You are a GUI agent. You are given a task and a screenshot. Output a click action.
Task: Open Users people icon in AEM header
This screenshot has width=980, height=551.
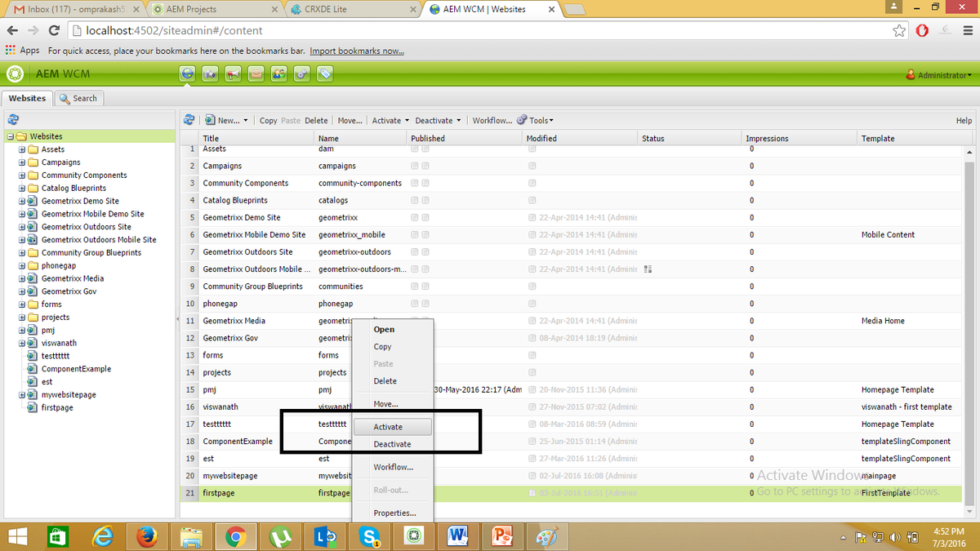click(279, 74)
